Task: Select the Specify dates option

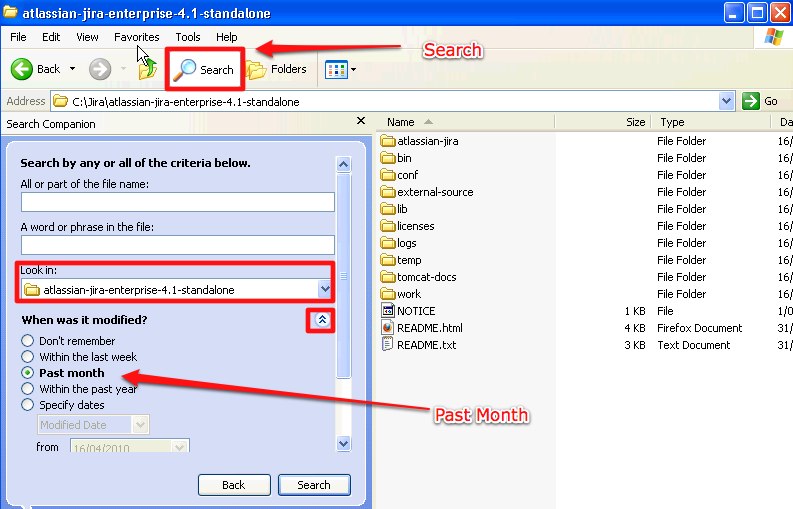Action: click(x=27, y=405)
